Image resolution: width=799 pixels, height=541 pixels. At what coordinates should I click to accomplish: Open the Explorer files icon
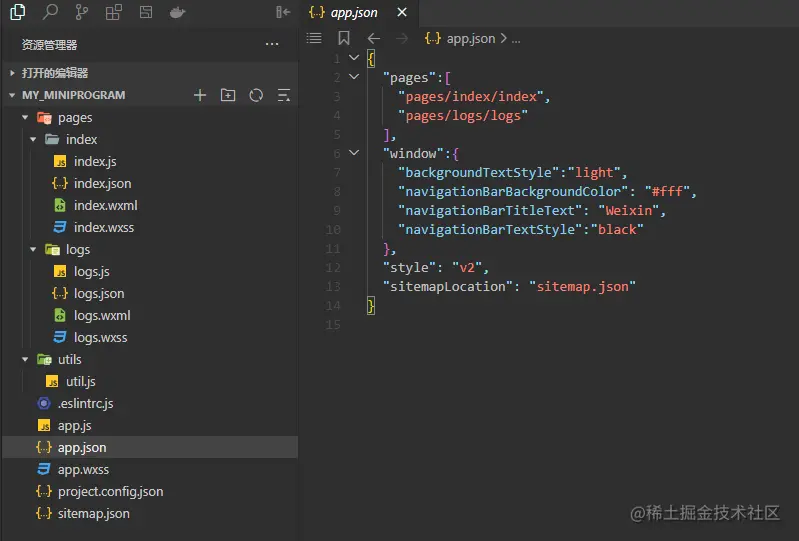(x=18, y=12)
